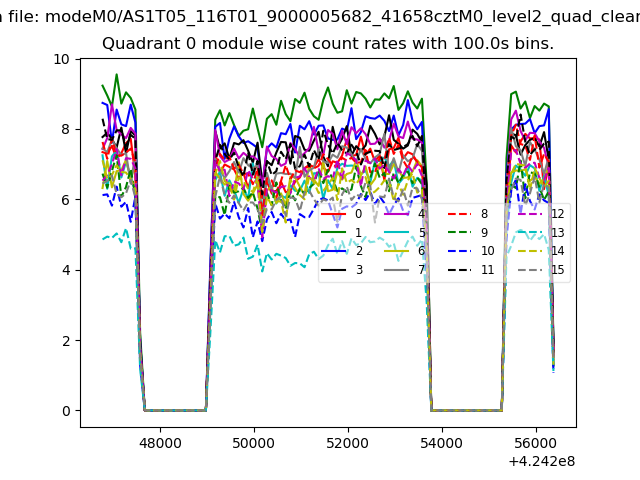The width and height of the screenshot is (640, 480).
Task: Click the gray solid legend line for module 7
Action: (397, 270)
